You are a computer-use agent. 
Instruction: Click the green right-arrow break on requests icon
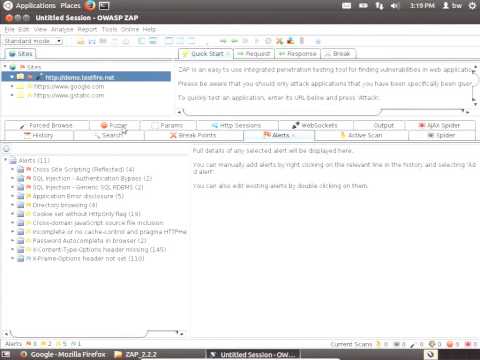pos(223,41)
